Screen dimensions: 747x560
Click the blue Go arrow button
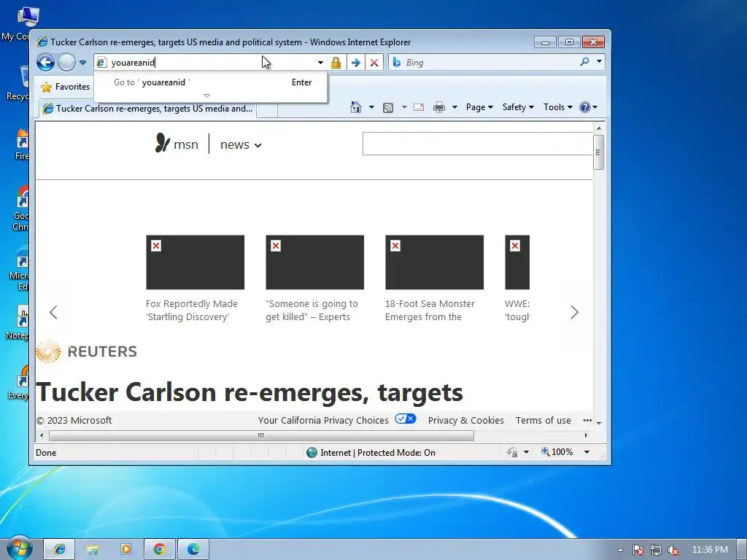[355, 63]
